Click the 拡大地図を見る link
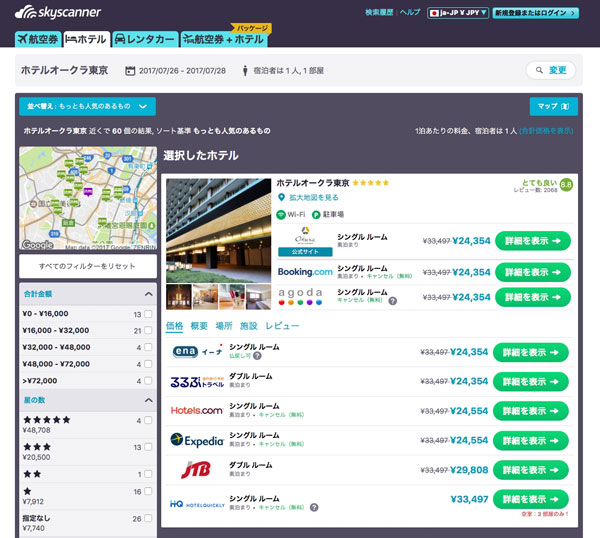The image size is (600, 538). click(314, 197)
